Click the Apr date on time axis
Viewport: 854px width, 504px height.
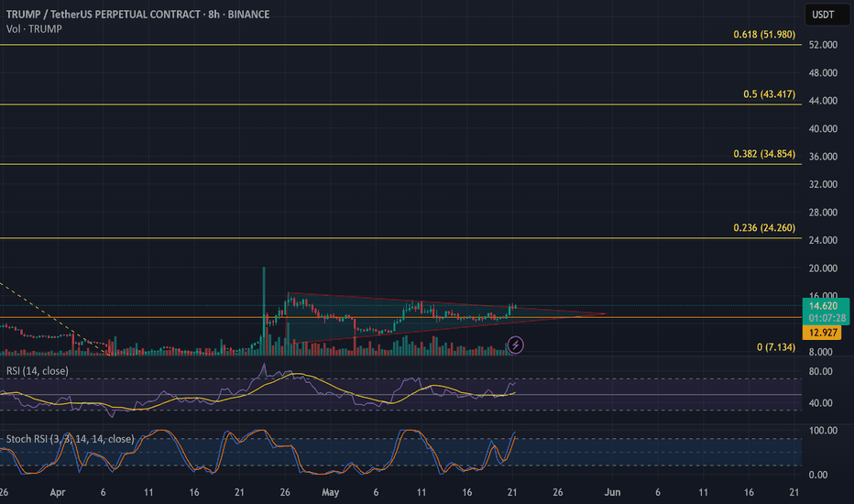pyautogui.click(x=57, y=493)
